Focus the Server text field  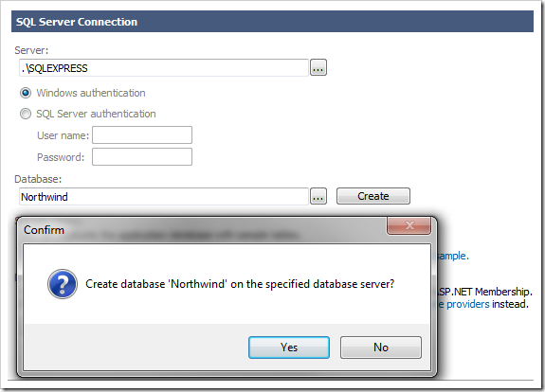164,68
